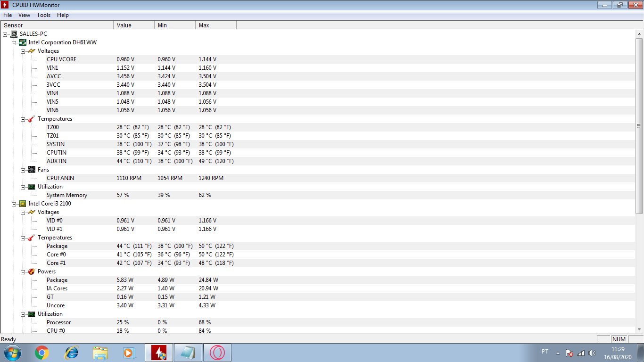
Task: Click the NUM status bar indicator
Action: point(619,339)
